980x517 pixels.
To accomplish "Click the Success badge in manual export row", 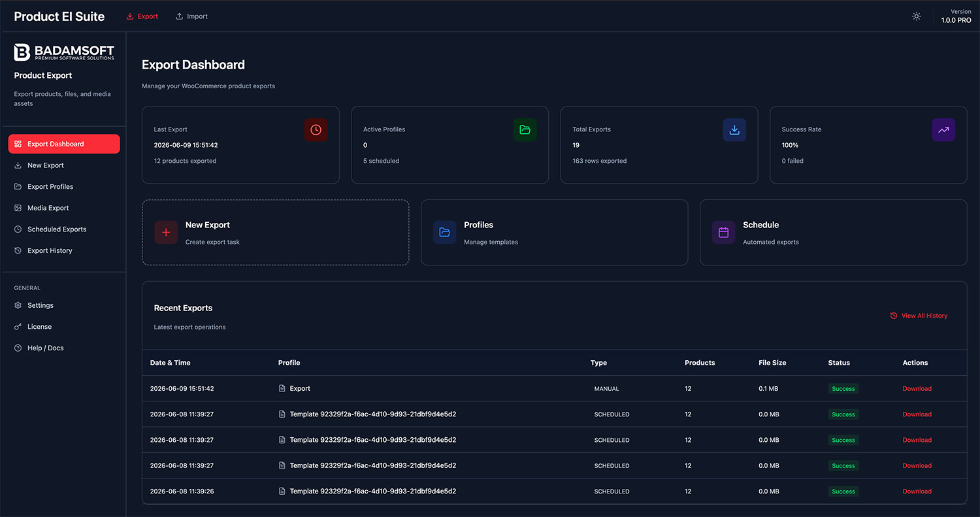I will click(843, 388).
